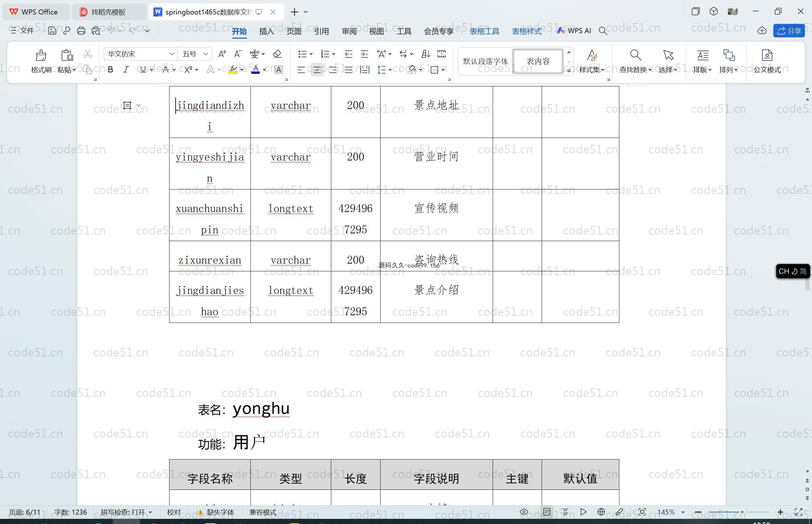Toggle align right
This screenshot has width=812, height=524.
pos(333,70)
